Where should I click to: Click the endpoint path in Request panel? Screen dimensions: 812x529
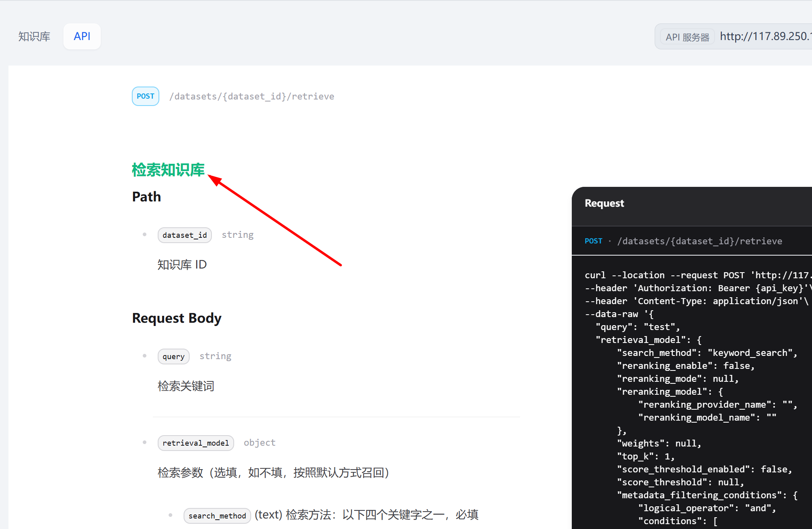(x=700, y=241)
